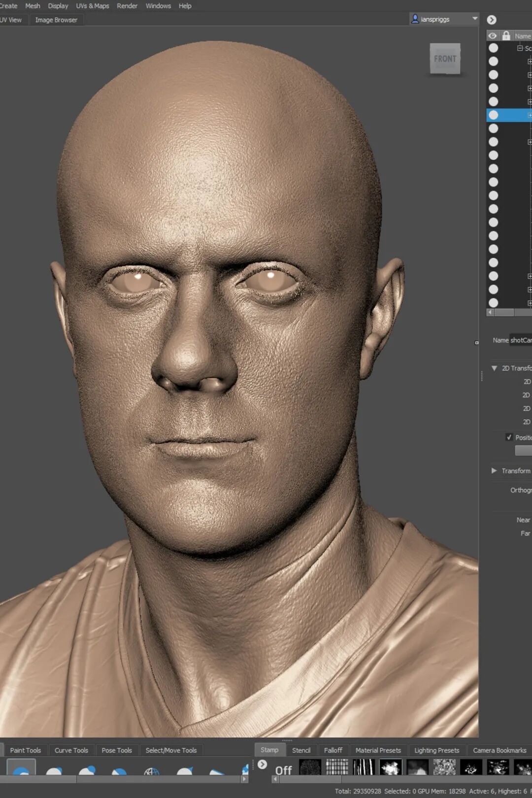Image resolution: width=532 pixels, height=798 pixels.
Task: Pick the grid pattern stamp thumbnail
Action: tap(337, 767)
